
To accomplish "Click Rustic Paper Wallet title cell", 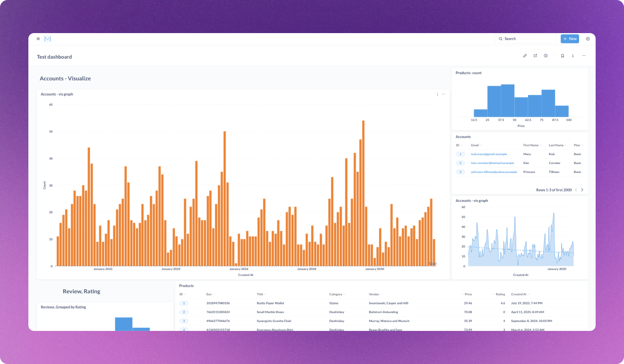I will pyautogui.click(x=270, y=303).
